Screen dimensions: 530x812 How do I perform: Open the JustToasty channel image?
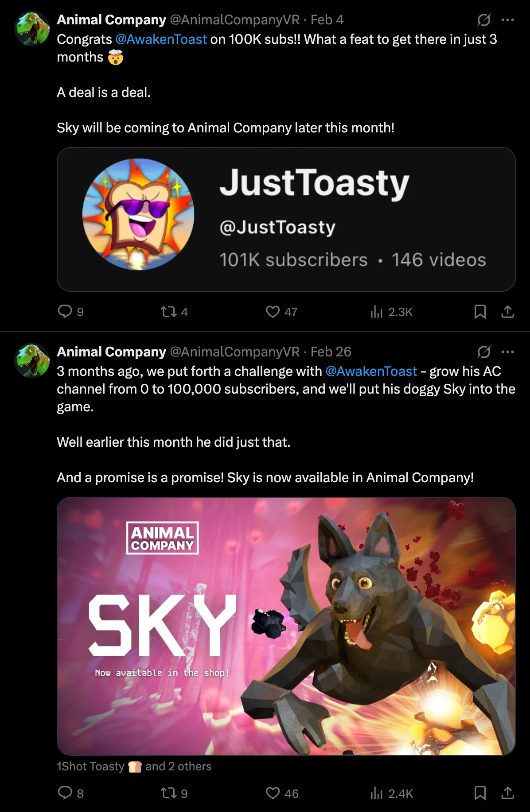[x=286, y=219]
